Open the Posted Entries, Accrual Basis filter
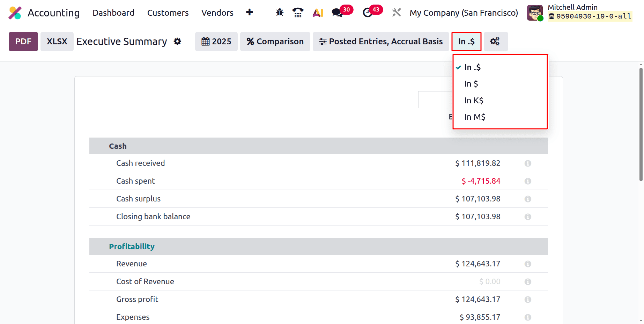Screen dimensions: 644x324 click(380, 42)
